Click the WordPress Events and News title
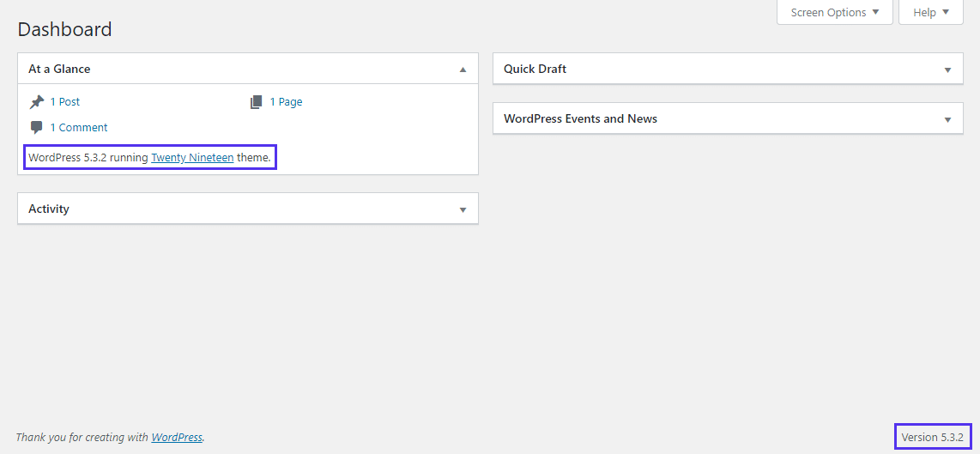The height and width of the screenshot is (454, 980). pos(580,118)
